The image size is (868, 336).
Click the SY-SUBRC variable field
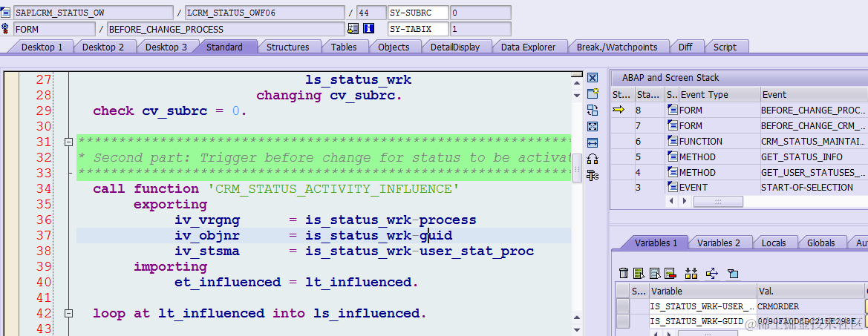tap(419, 13)
